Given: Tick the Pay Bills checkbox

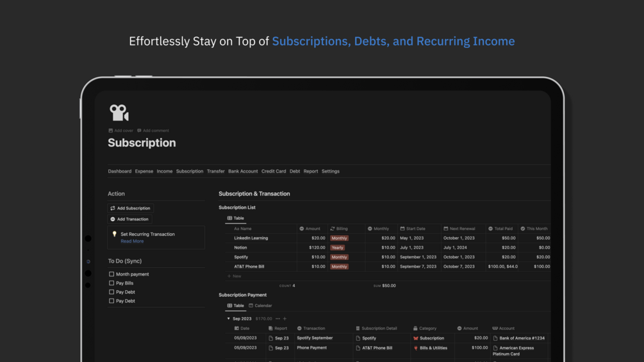Looking at the screenshot, I should [x=111, y=283].
